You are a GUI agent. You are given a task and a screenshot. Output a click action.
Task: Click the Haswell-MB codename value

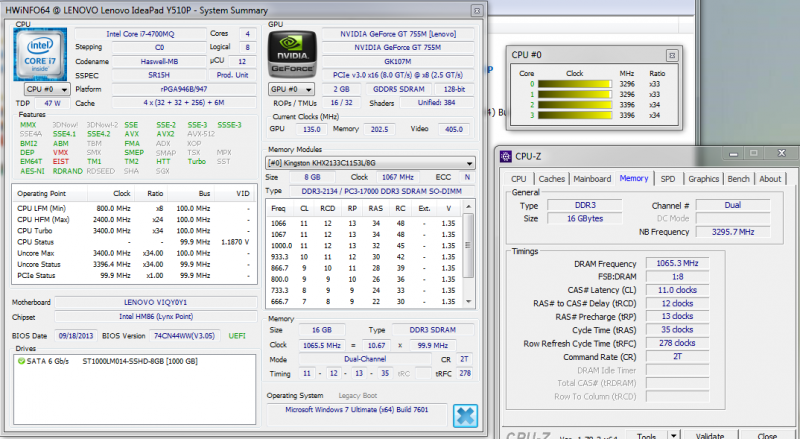tap(159, 61)
